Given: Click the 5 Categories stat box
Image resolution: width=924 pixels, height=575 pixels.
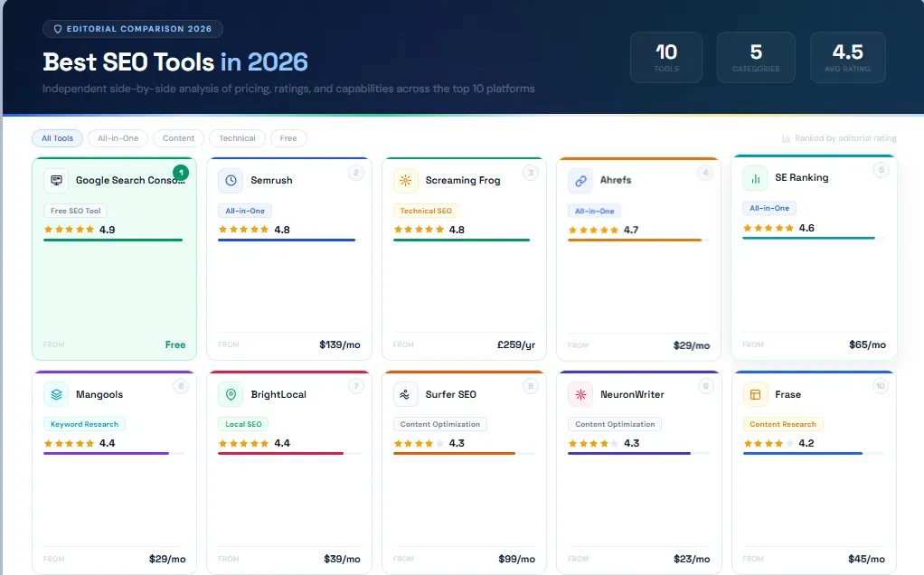Looking at the screenshot, I should tap(756, 58).
